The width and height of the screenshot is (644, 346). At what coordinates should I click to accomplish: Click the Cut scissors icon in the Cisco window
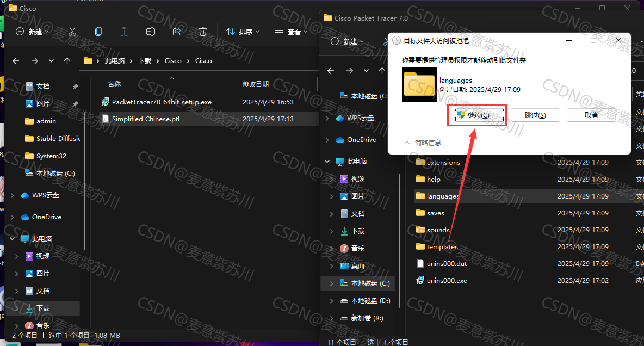72,32
